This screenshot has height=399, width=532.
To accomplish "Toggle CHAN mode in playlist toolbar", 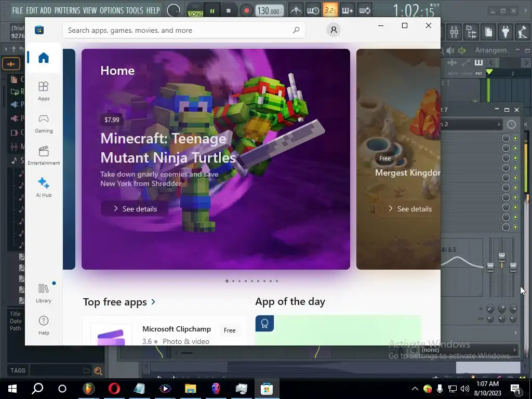I will pos(466,65).
